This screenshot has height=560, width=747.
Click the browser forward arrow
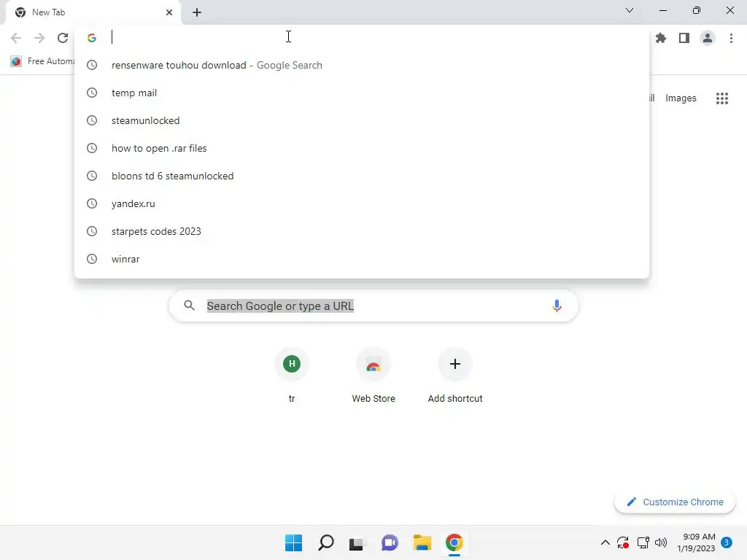39,38
